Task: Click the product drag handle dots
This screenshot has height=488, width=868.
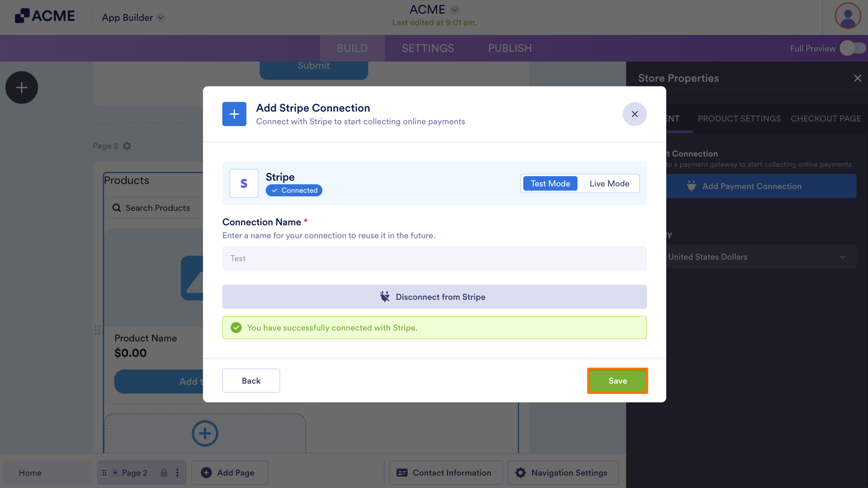Action: click(x=97, y=330)
